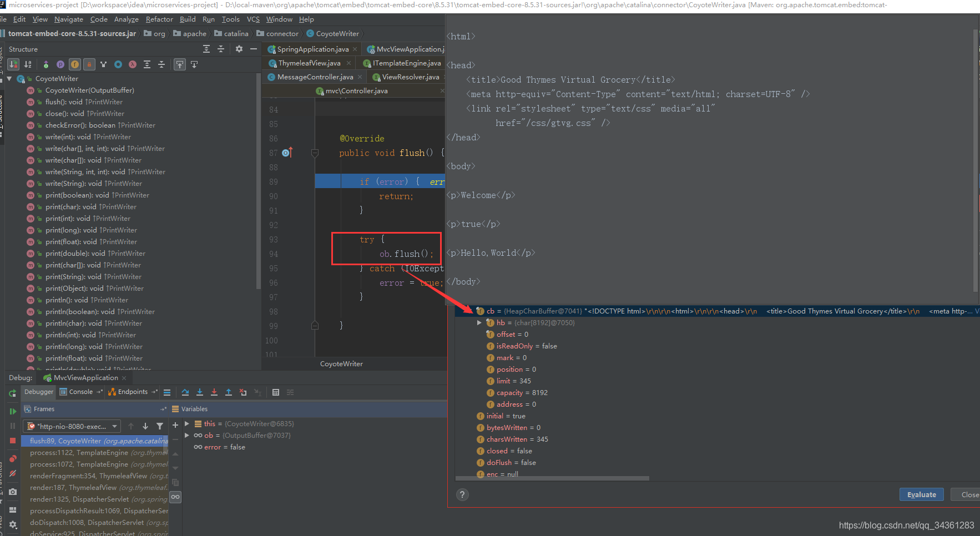
Task: Select process:1122, TemplateEngine stack frame
Action: pyautogui.click(x=94, y=452)
